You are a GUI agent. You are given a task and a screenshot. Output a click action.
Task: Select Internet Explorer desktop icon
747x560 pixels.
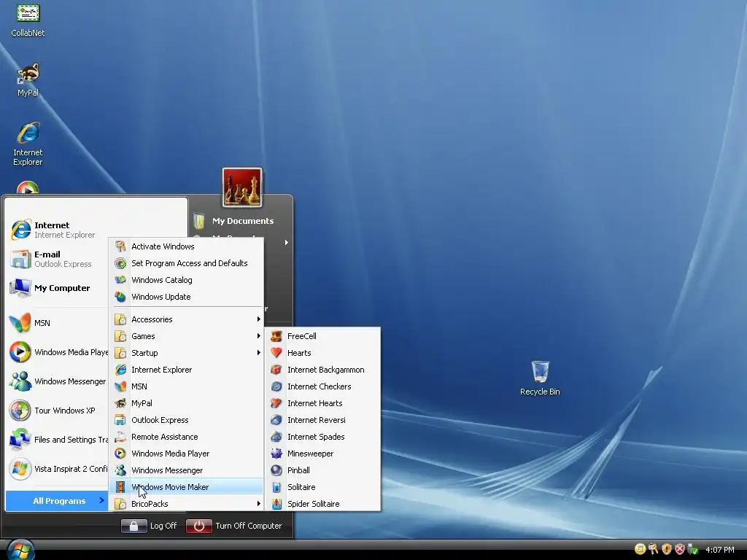(x=28, y=144)
